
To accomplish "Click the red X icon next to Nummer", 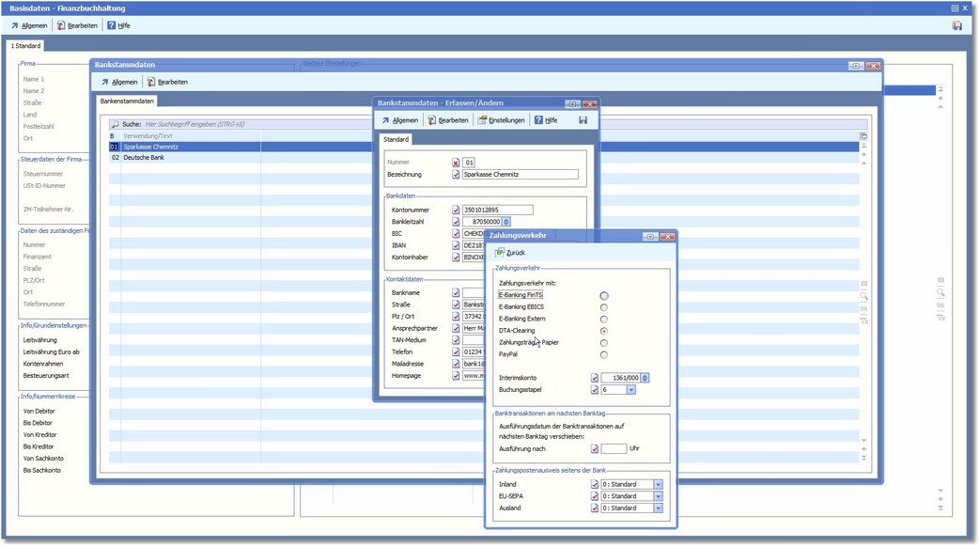I will (456, 163).
